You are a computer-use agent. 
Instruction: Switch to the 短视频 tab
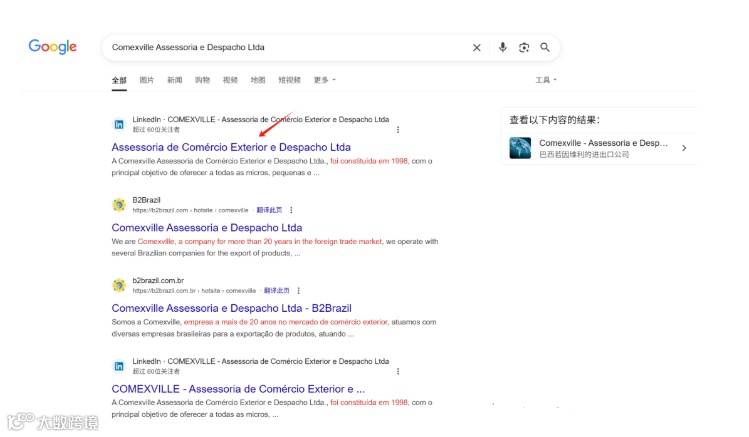(x=289, y=80)
